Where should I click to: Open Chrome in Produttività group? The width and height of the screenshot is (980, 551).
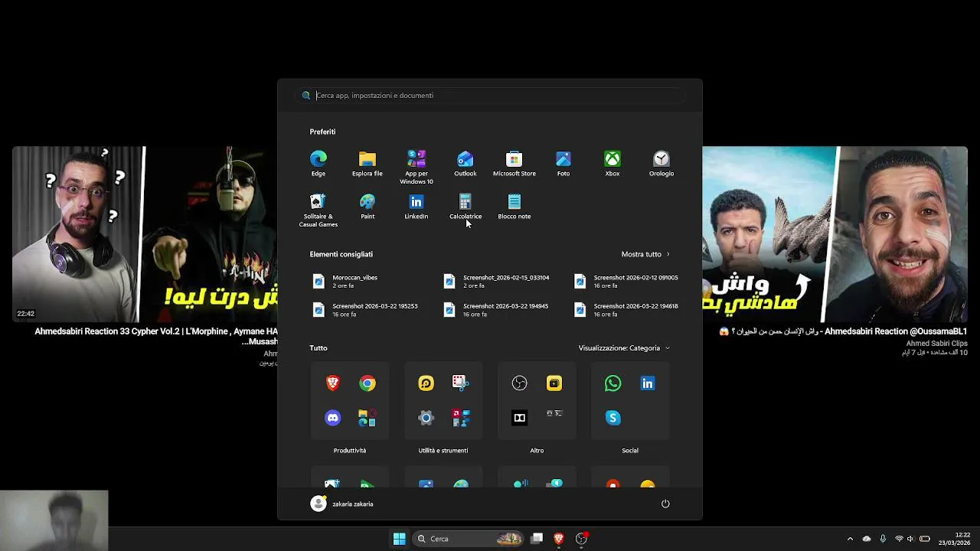coord(367,383)
